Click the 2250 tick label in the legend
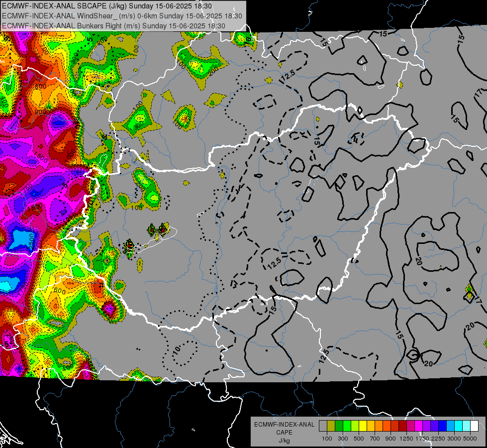The width and height of the screenshot is (487, 448). tap(438, 439)
